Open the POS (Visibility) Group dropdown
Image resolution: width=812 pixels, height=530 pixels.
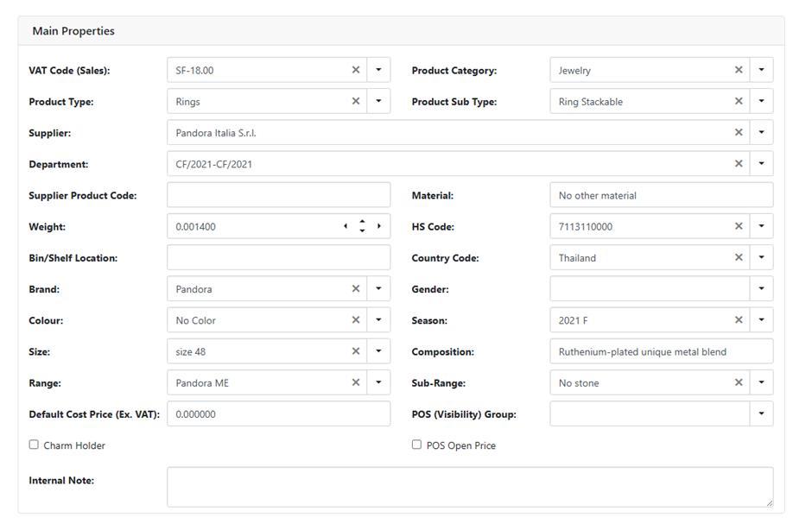coord(761,413)
